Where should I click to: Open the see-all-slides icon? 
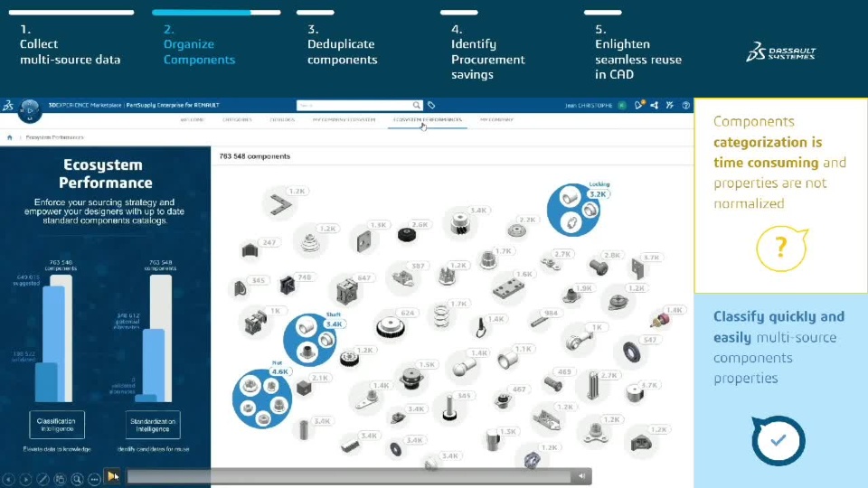(x=60, y=479)
